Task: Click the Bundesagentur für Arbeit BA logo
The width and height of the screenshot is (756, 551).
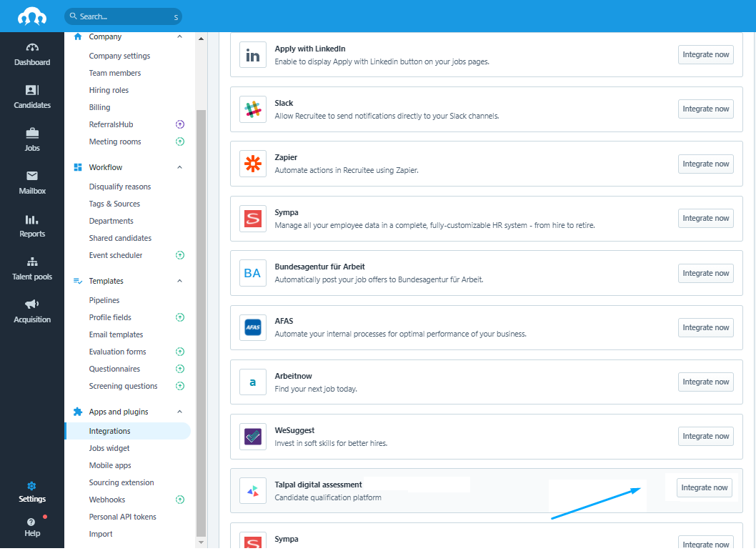Action: coord(253,273)
